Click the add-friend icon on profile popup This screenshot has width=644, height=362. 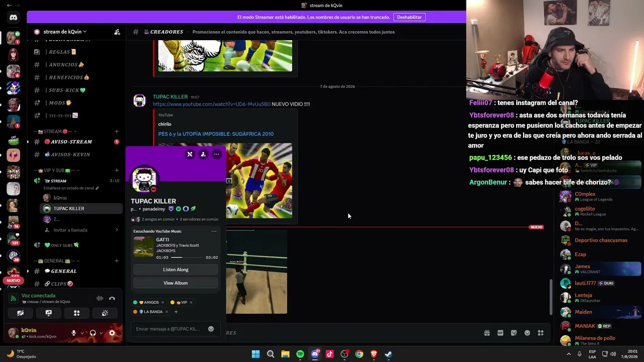pos(203,154)
